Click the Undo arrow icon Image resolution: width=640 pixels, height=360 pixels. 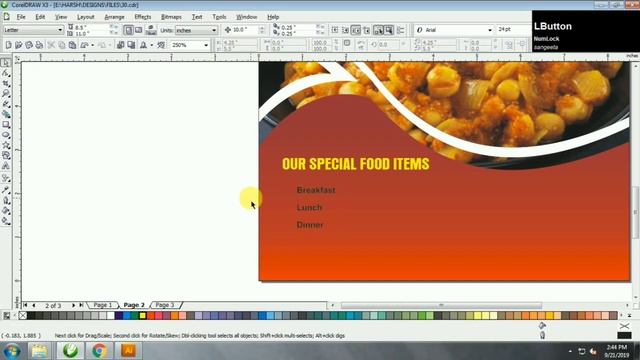tap(84, 45)
